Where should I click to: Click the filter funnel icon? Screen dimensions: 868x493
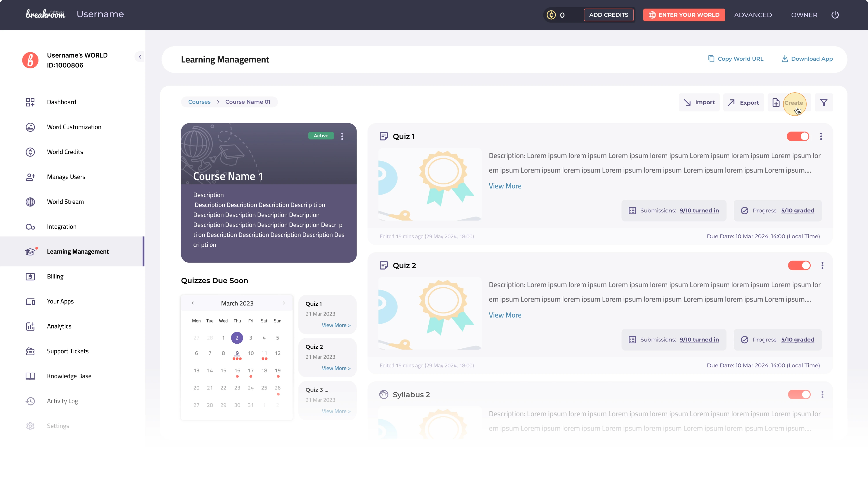824,103
